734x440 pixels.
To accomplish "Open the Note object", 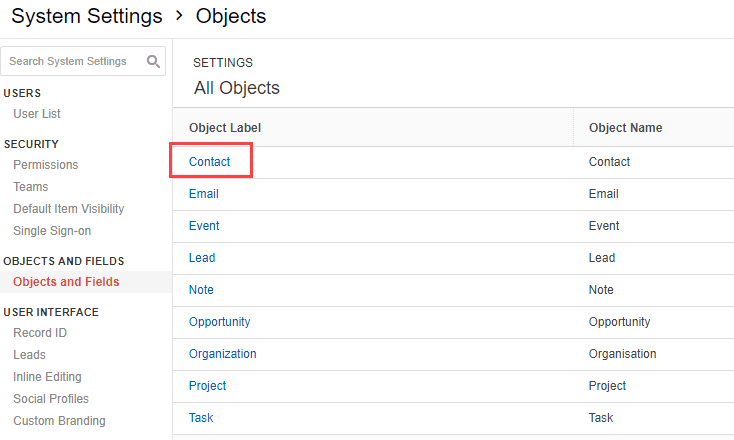I will tap(201, 290).
